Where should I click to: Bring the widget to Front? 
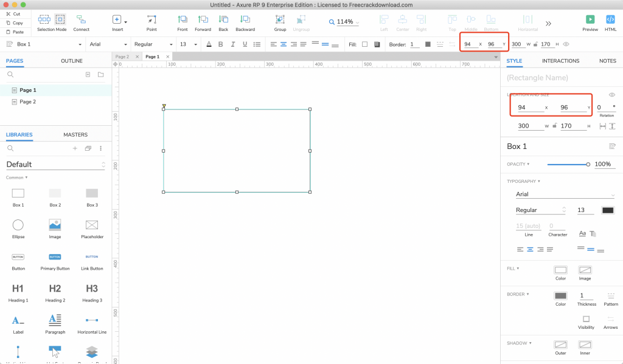[x=183, y=20]
